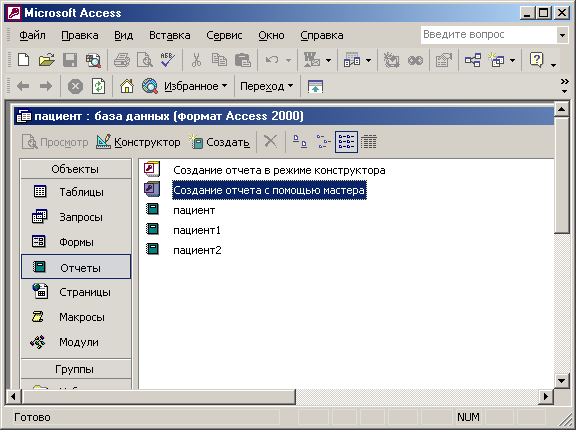The height and width of the screenshot is (430, 576).
Task: Run the Spelling check icon
Action: pyautogui.click(x=168, y=60)
